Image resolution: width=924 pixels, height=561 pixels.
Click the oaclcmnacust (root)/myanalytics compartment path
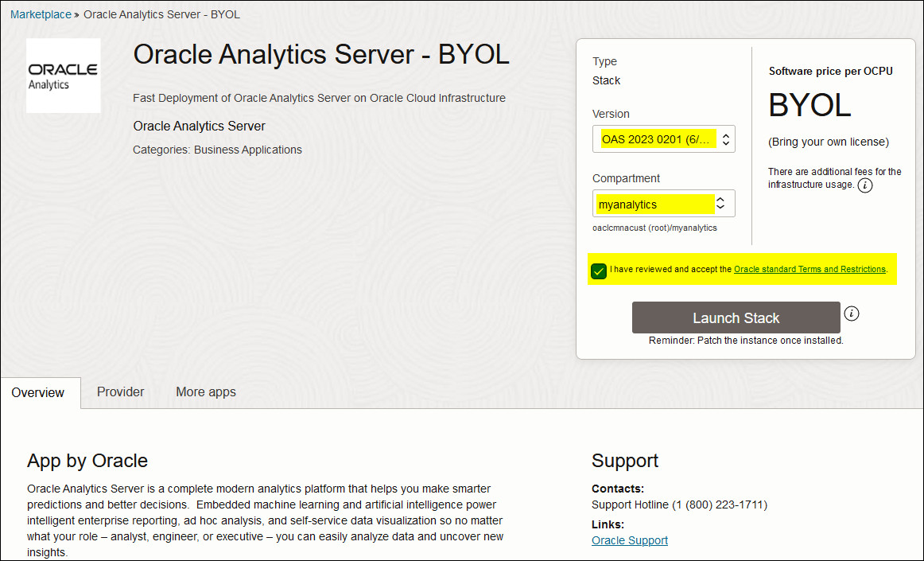(x=654, y=228)
